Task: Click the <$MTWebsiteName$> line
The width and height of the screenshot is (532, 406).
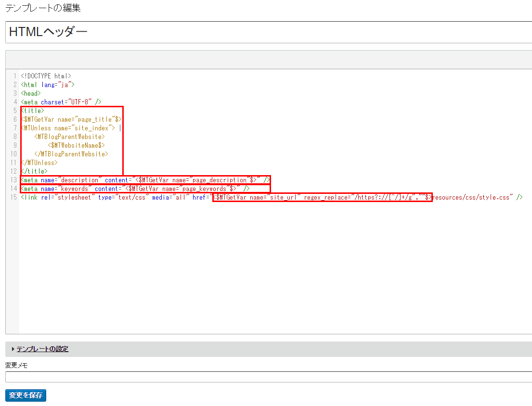Action: point(77,145)
